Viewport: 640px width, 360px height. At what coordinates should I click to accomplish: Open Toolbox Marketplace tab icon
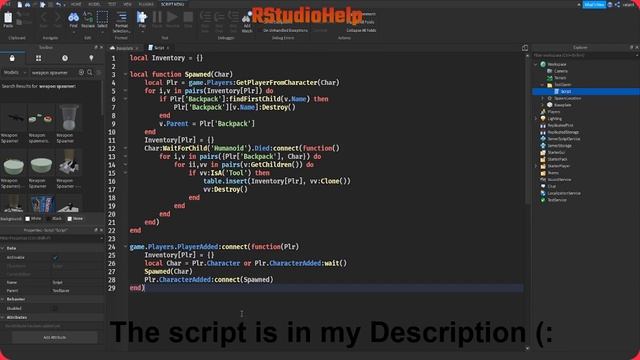pos(12,58)
